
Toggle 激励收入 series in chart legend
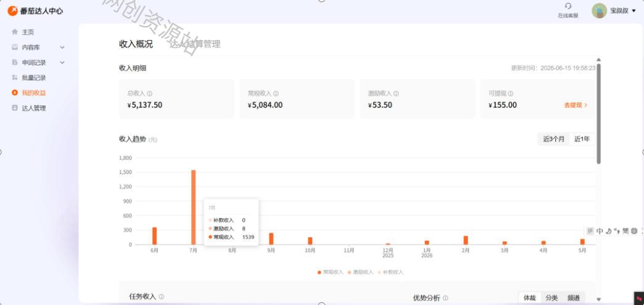[361, 272]
